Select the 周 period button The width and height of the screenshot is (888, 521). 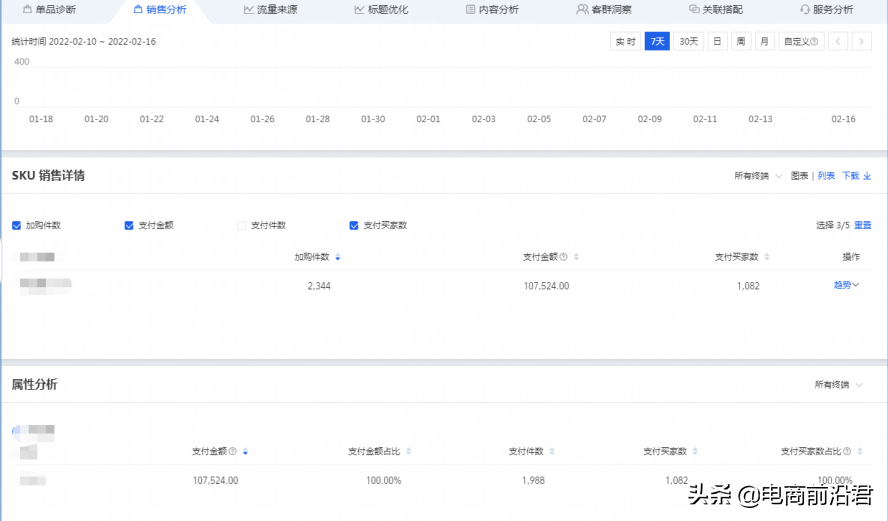[x=741, y=41]
